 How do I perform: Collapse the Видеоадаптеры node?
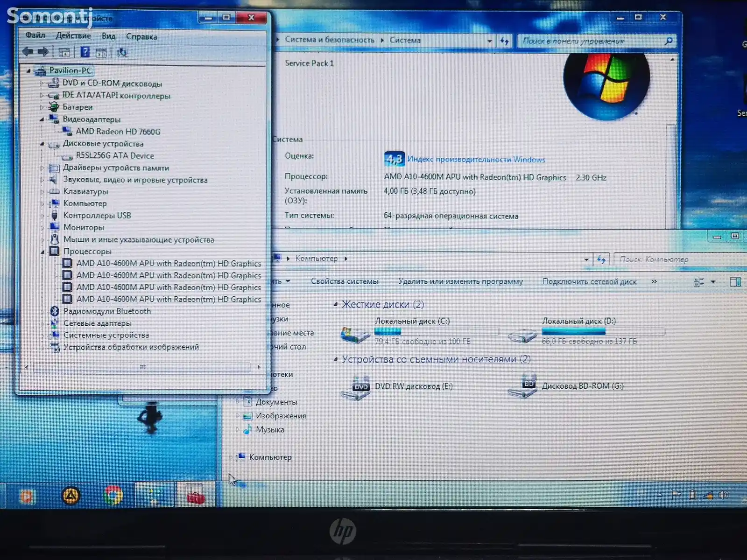point(42,119)
